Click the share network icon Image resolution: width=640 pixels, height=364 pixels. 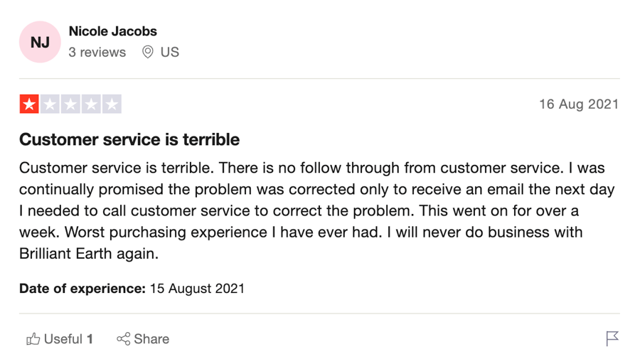(x=124, y=338)
